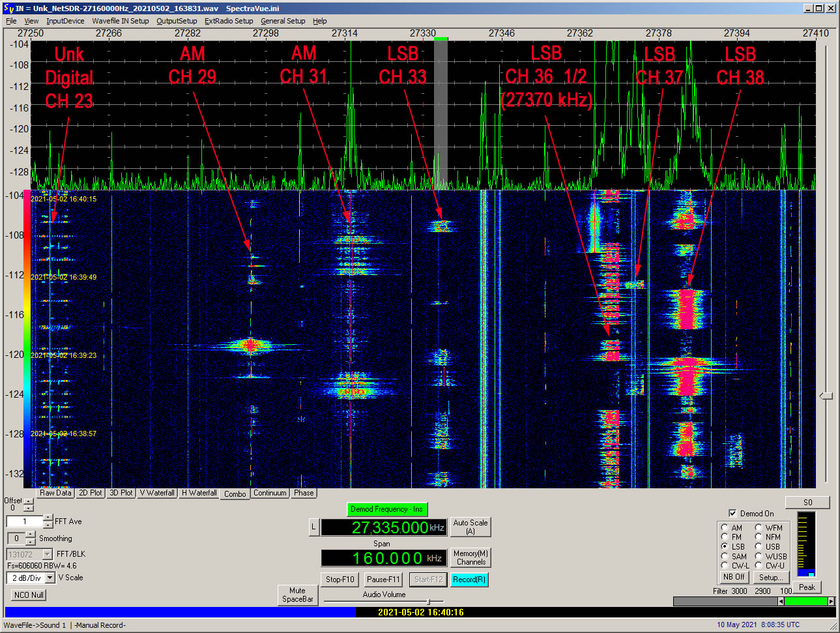The image size is (840, 633).
Task: Click the FFT Ave value field
Action: point(25,522)
